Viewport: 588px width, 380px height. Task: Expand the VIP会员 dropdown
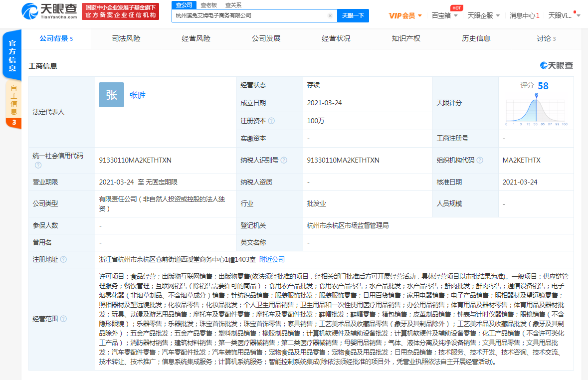pyautogui.click(x=405, y=16)
